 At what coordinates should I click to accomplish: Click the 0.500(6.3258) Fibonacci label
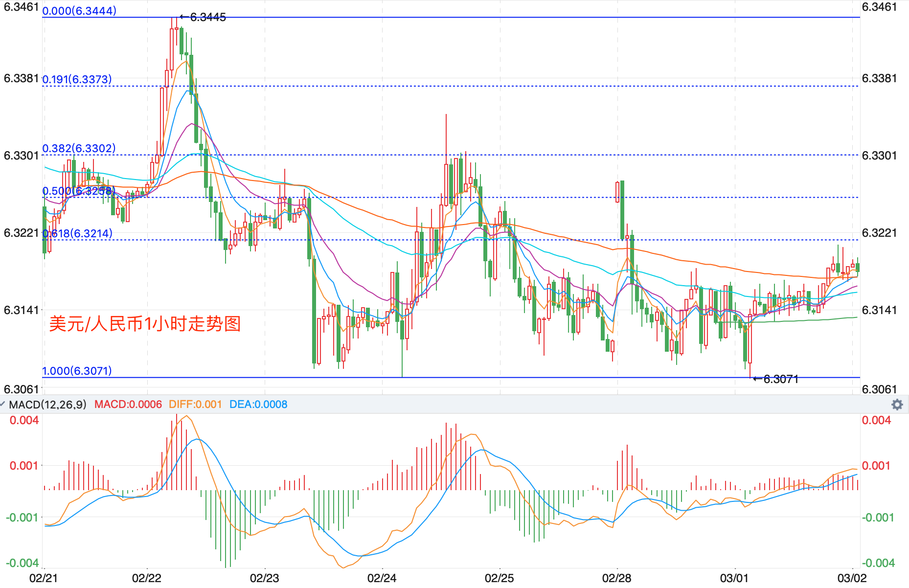click(x=79, y=191)
